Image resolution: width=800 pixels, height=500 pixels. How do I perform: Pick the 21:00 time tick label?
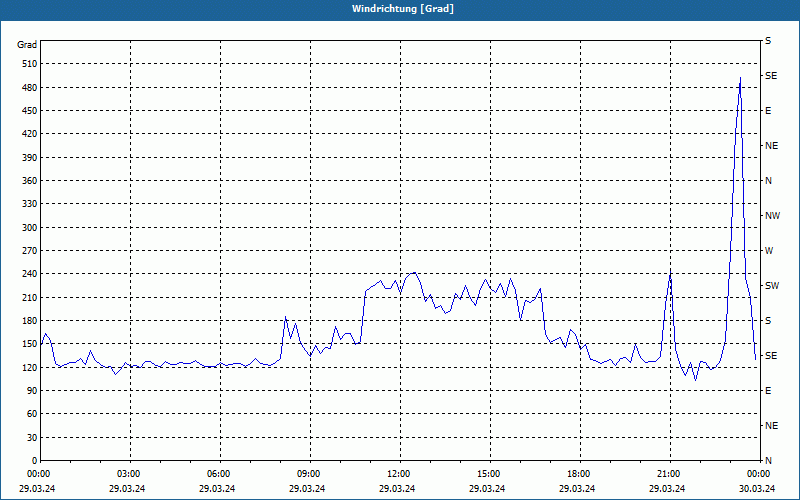(x=669, y=474)
